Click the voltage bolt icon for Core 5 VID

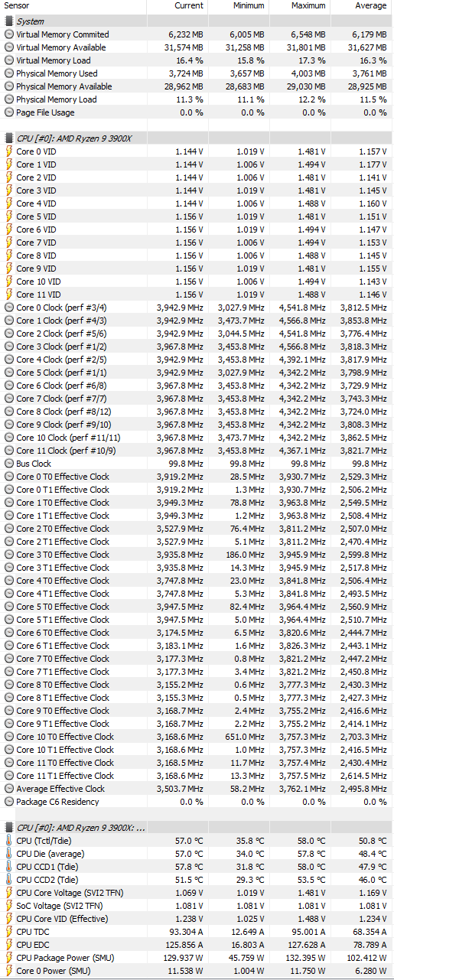[9, 217]
